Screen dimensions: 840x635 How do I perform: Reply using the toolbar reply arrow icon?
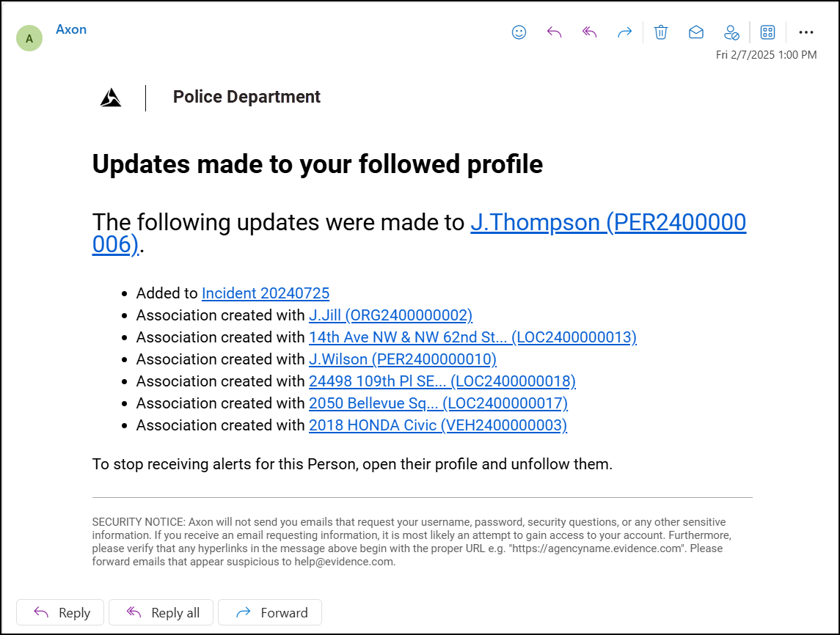(x=553, y=32)
